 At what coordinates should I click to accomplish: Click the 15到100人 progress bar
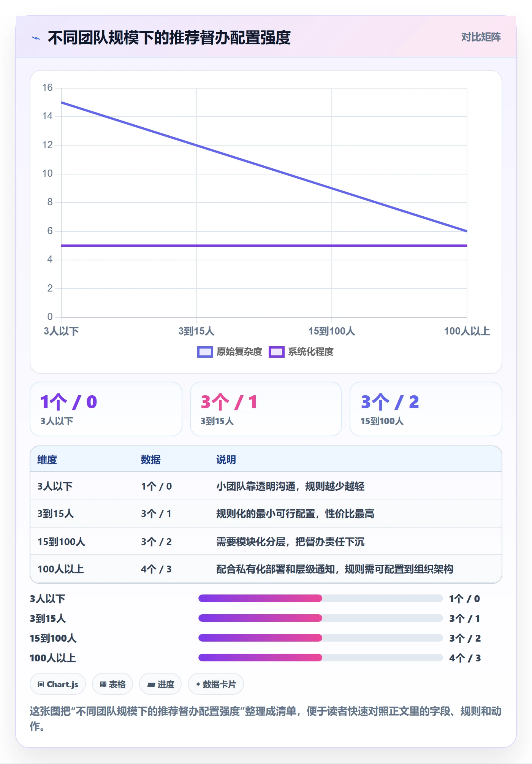(320, 638)
